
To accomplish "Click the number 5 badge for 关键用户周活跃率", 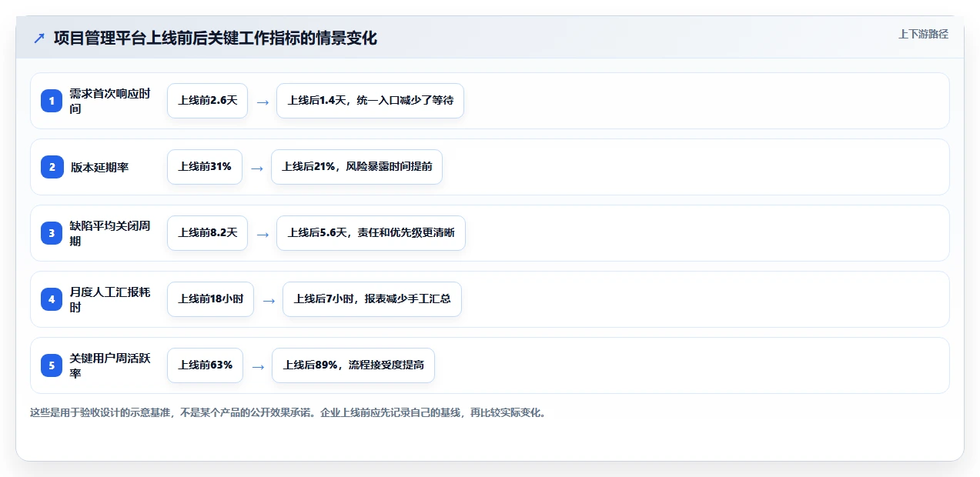I will [x=52, y=365].
